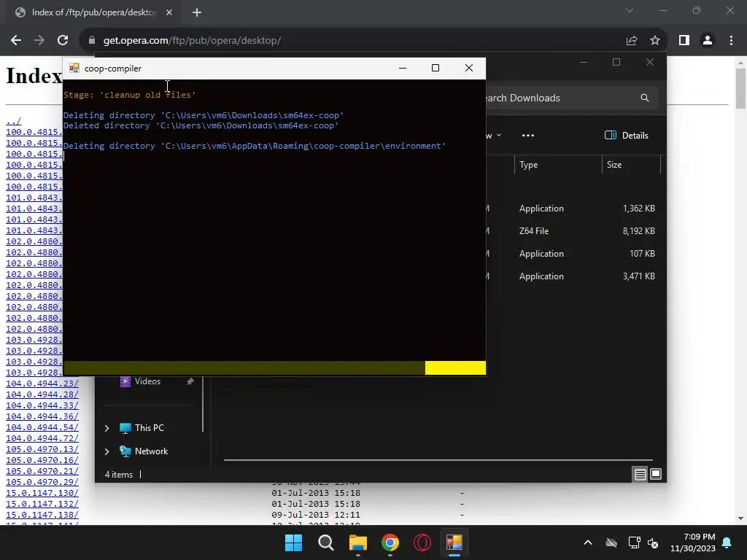Open 105.0.4970.13/ directory link
Viewport: 747px width, 560px height.
42,449
